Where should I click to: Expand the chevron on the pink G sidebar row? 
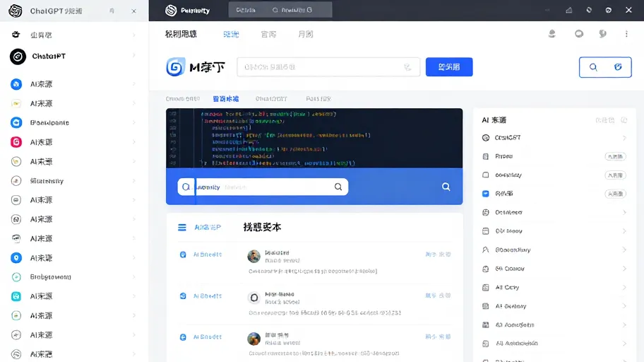pos(134,142)
